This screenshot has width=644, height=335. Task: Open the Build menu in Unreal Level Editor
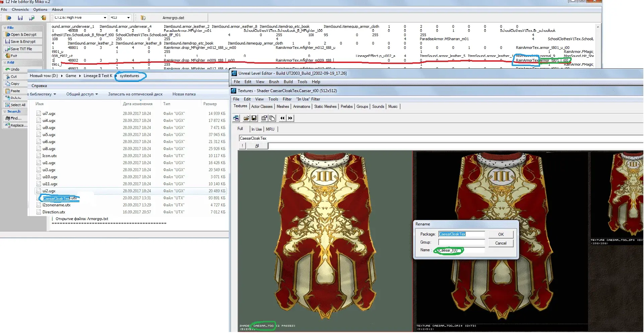click(x=288, y=82)
